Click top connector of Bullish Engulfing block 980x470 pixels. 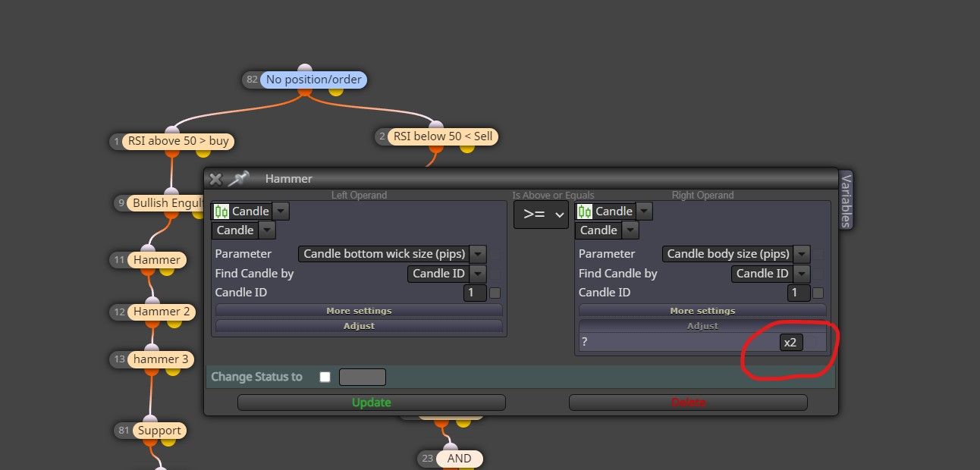click(x=171, y=193)
